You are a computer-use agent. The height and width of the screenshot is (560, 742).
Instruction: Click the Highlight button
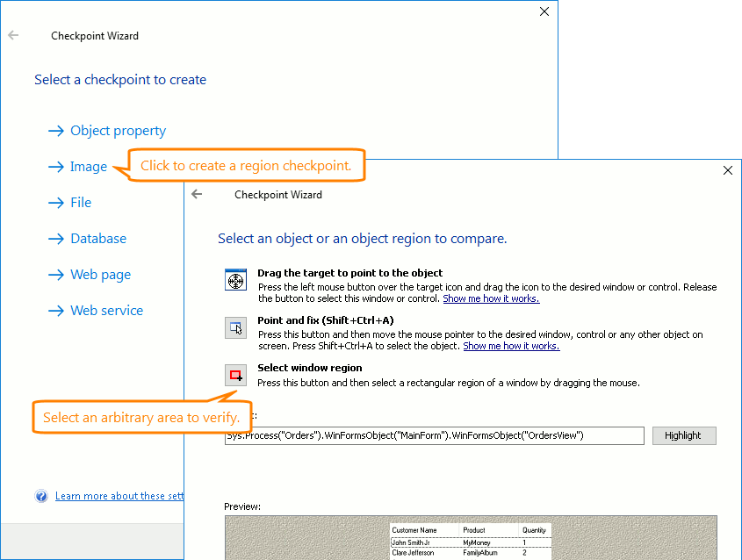[684, 435]
